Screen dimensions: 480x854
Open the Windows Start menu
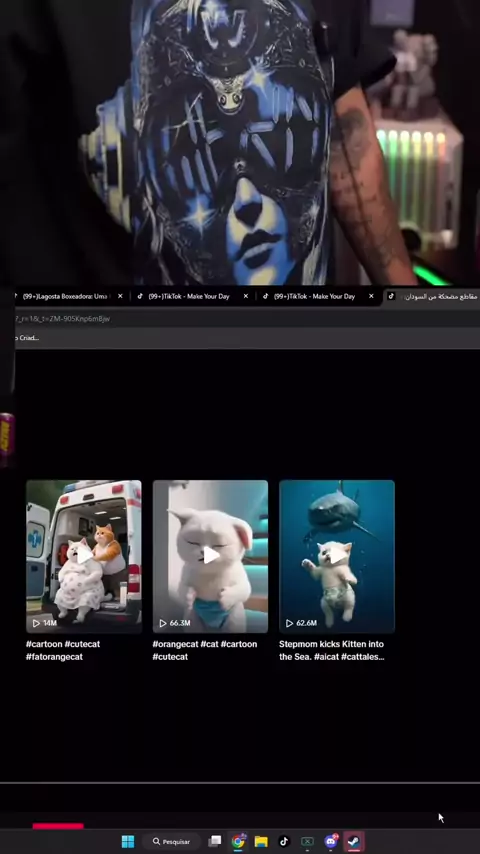pyautogui.click(x=128, y=841)
